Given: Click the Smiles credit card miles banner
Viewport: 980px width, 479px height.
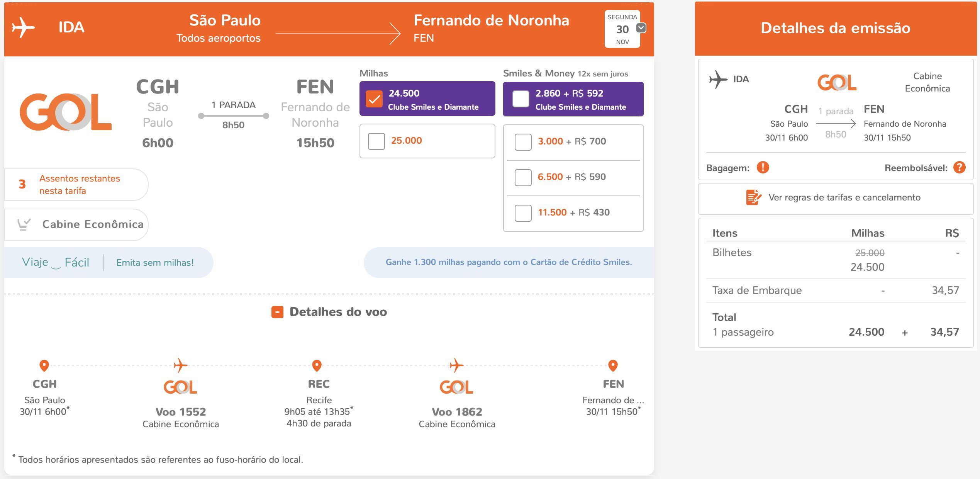Looking at the screenshot, I should point(509,262).
